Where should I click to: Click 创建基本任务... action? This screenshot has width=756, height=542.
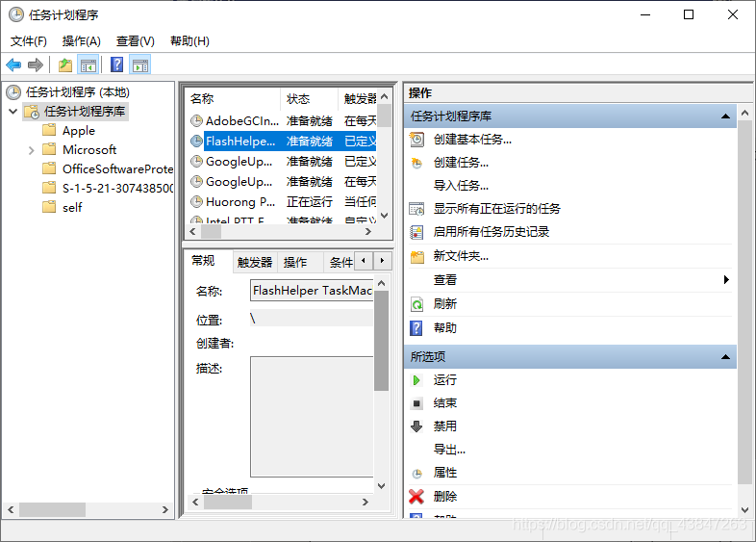coord(472,140)
